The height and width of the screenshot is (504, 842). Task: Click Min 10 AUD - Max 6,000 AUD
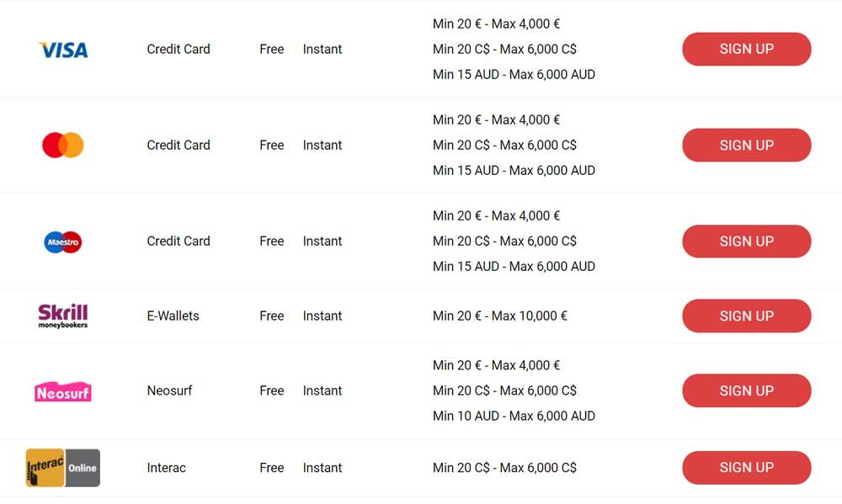coord(514,416)
